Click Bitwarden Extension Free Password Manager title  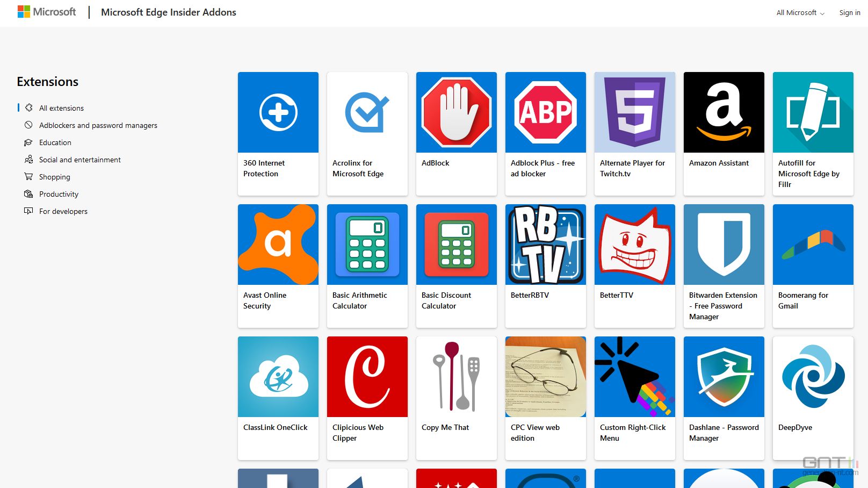(x=723, y=306)
